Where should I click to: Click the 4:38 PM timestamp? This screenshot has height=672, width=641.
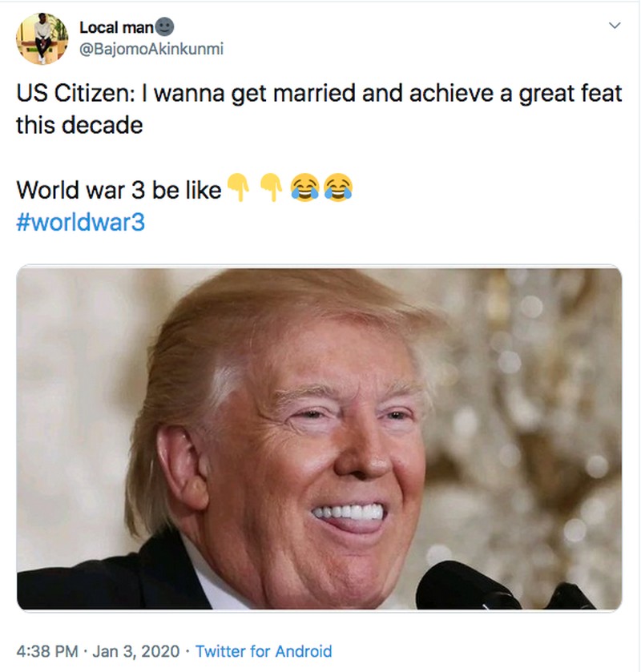48,651
